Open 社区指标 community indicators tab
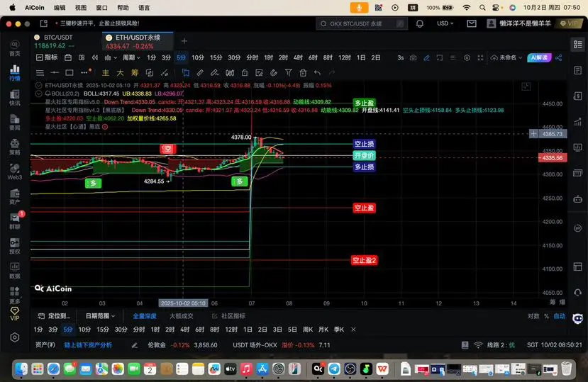 coord(229,316)
